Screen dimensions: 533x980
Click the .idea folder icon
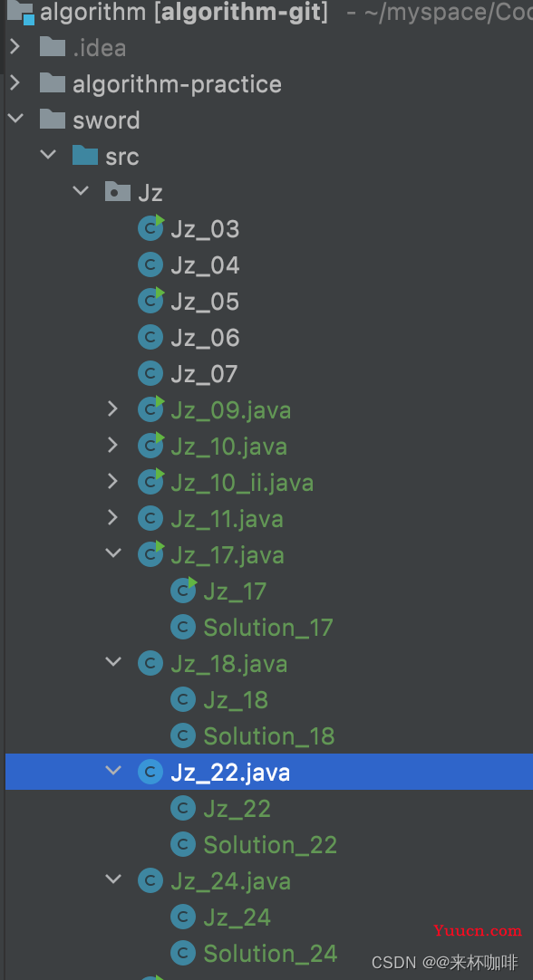53,47
